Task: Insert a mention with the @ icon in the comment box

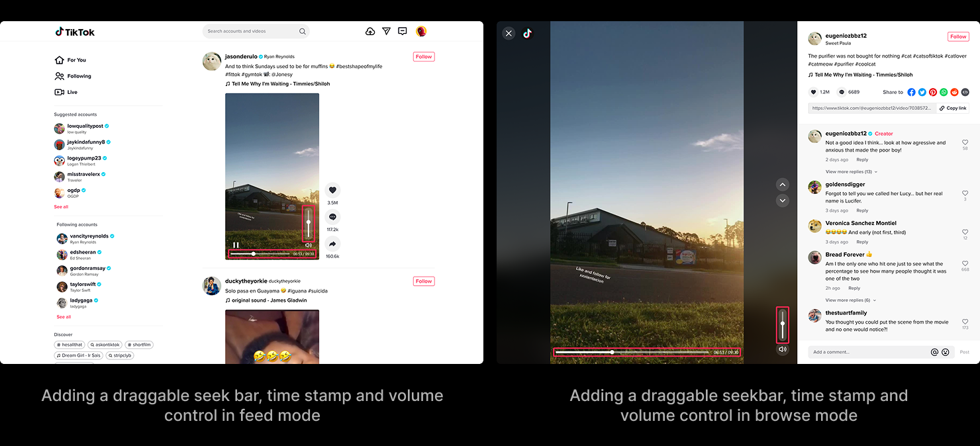Action: pyautogui.click(x=934, y=352)
